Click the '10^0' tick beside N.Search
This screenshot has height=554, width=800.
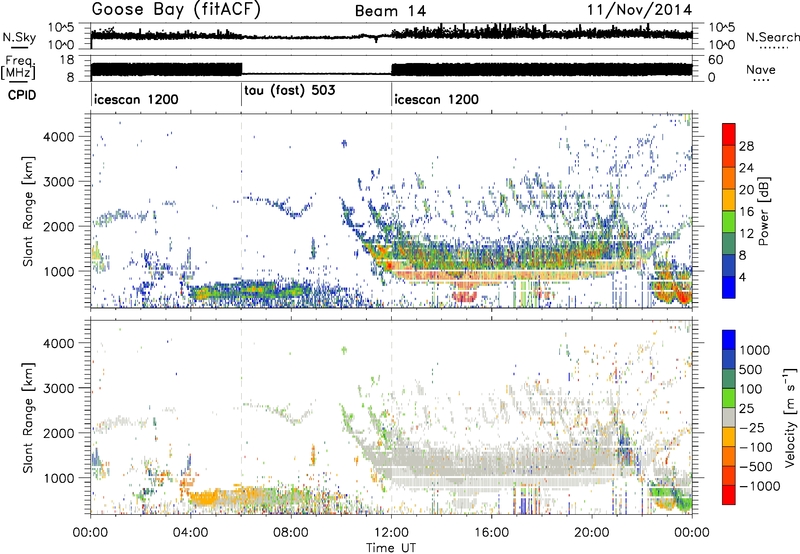coord(721,45)
